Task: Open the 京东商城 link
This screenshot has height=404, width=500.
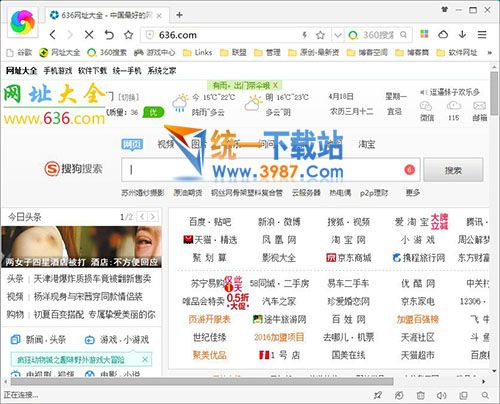Action: (x=348, y=257)
